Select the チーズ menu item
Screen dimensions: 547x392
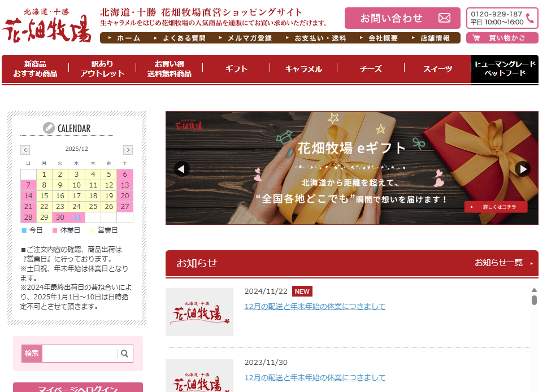click(371, 69)
